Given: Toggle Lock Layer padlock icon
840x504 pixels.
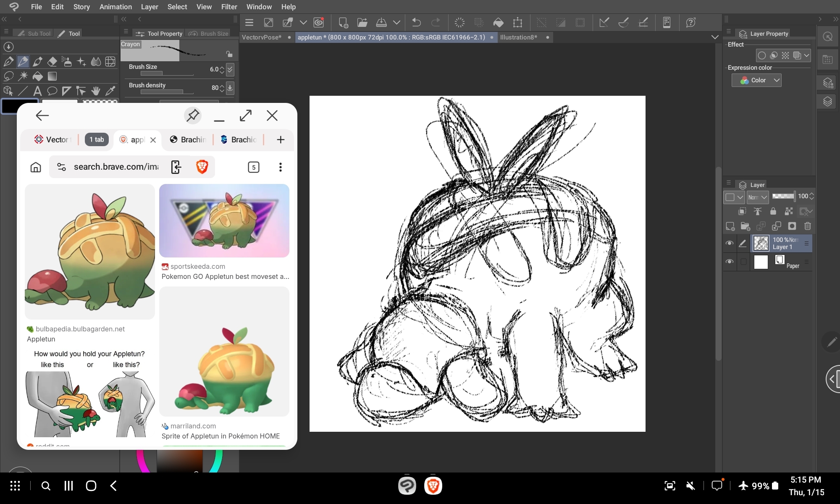Looking at the screenshot, I should pyautogui.click(x=773, y=211).
